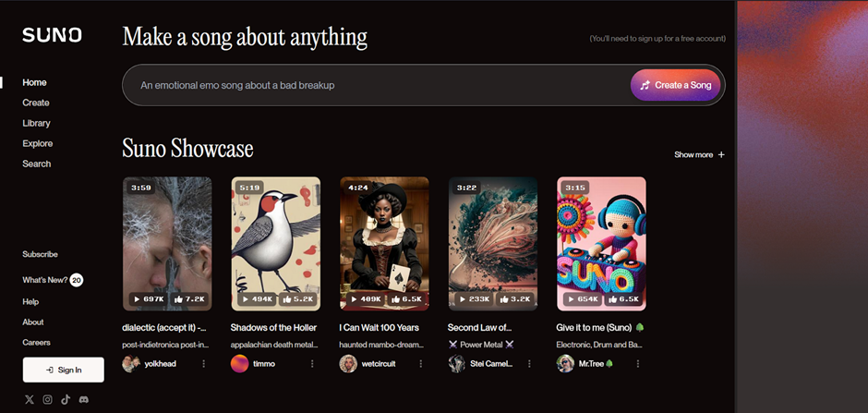This screenshot has width=868, height=413.
Task: Open the Library page
Action: pos(37,123)
